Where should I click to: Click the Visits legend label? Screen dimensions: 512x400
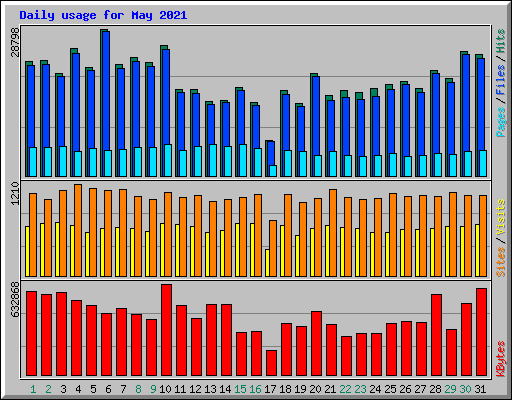click(x=501, y=217)
